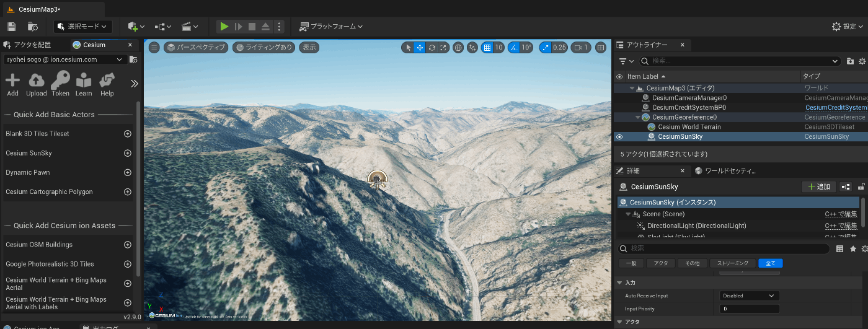Open the 設定 settings menu

[848, 27]
